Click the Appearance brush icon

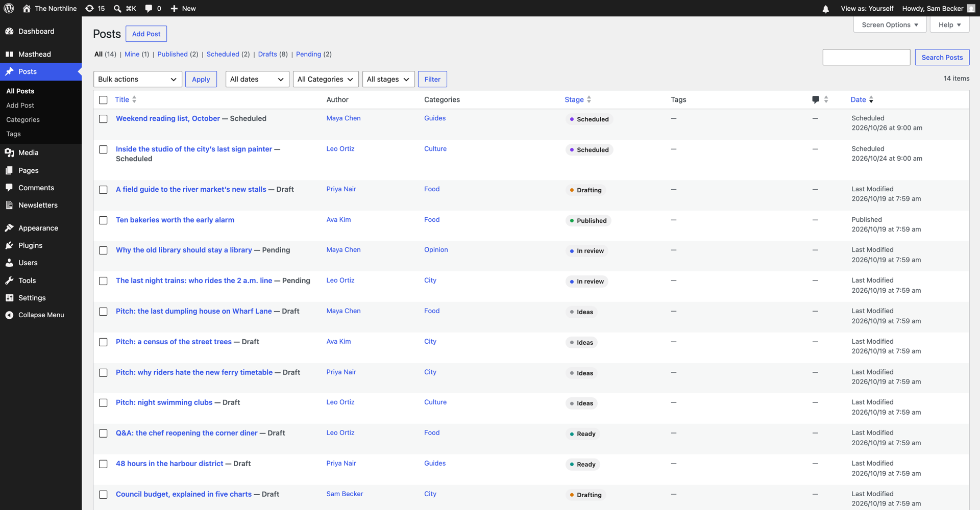pyautogui.click(x=9, y=228)
